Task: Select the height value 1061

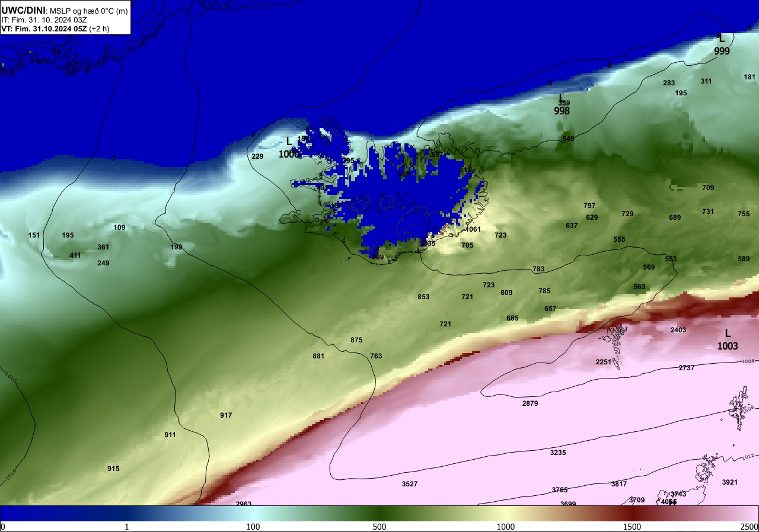Action: pyautogui.click(x=473, y=229)
